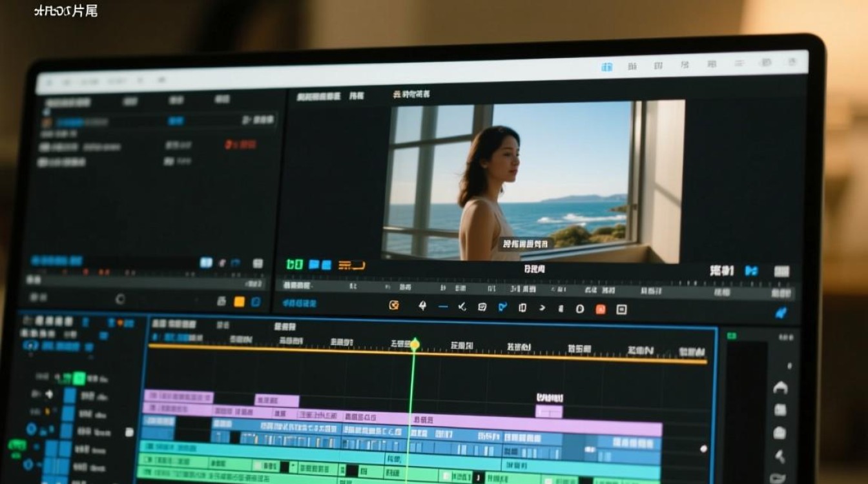868x484 pixels.
Task: Toggle the green pill indicator left of the tracks
Action: point(16,445)
